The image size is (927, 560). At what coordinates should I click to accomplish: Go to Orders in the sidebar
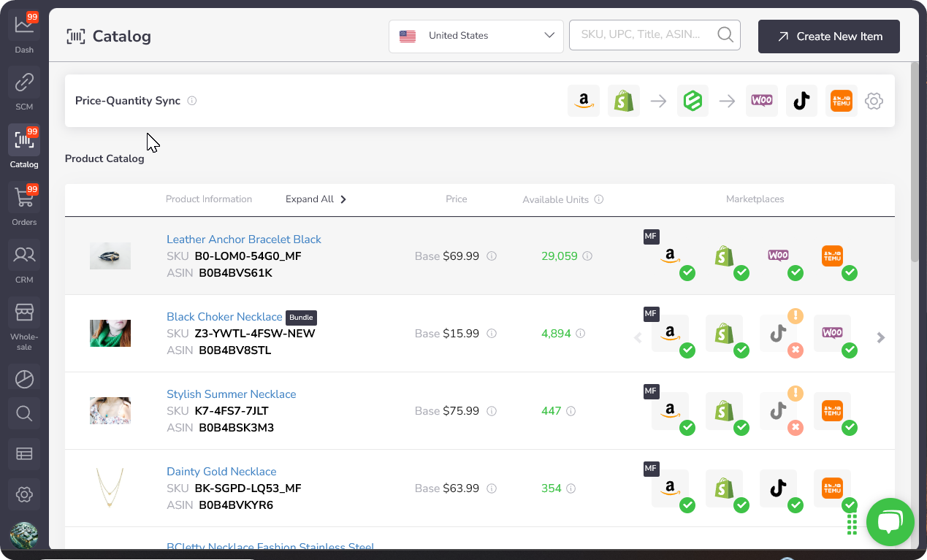[24, 205]
